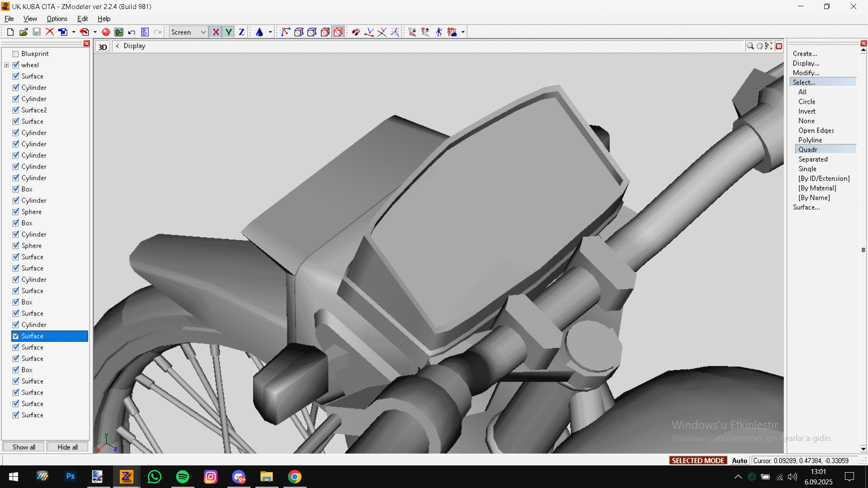Uncheck the wheel object visibility checkbox
The height and width of the screenshot is (488, 868).
coord(16,65)
